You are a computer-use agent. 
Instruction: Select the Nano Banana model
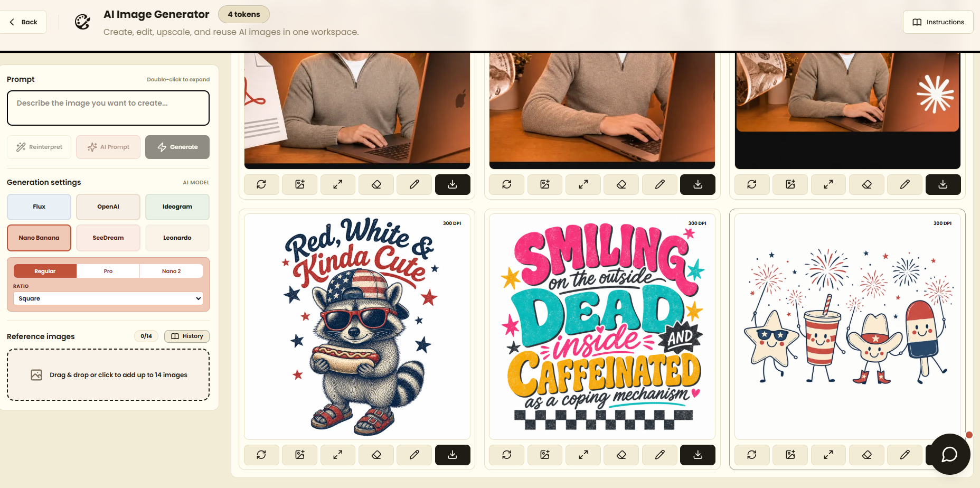click(39, 238)
